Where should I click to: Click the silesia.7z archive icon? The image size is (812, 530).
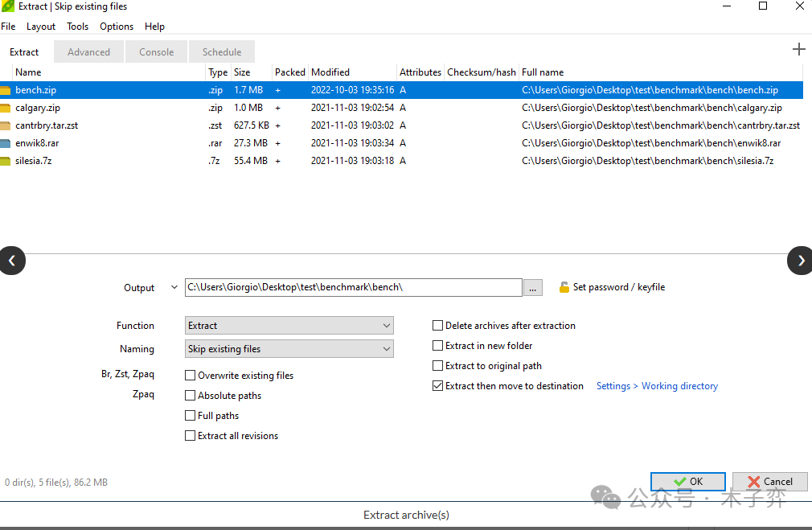click(x=6, y=161)
